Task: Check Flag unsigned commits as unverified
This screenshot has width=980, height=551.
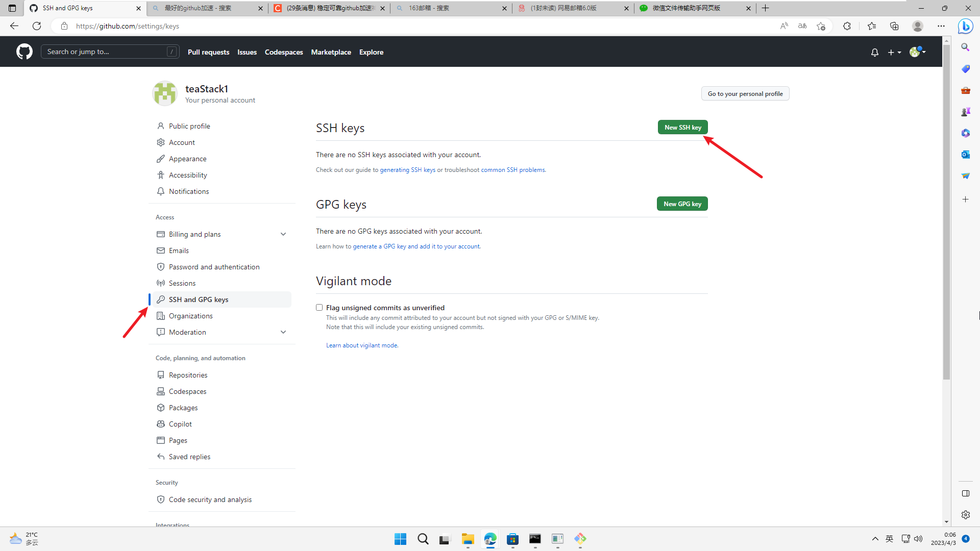Action: (x=319, y=307)
